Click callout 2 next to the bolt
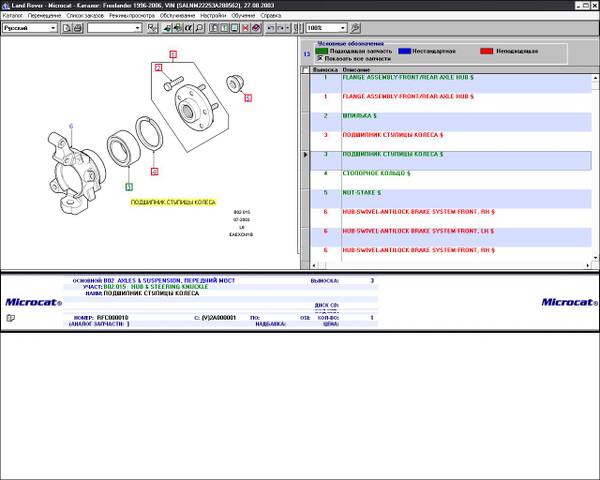This screenshot has width=600, height=480. [158, 68]
